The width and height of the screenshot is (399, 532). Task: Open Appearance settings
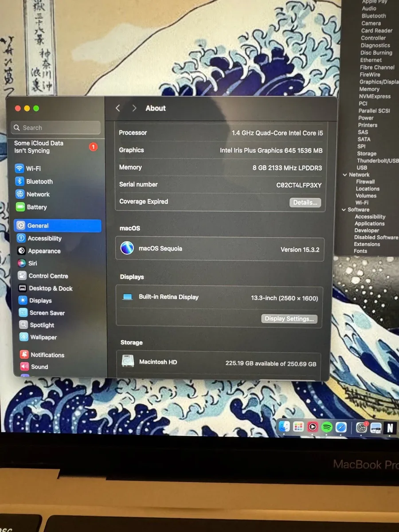pyautogui.click(x=39, y=251)
